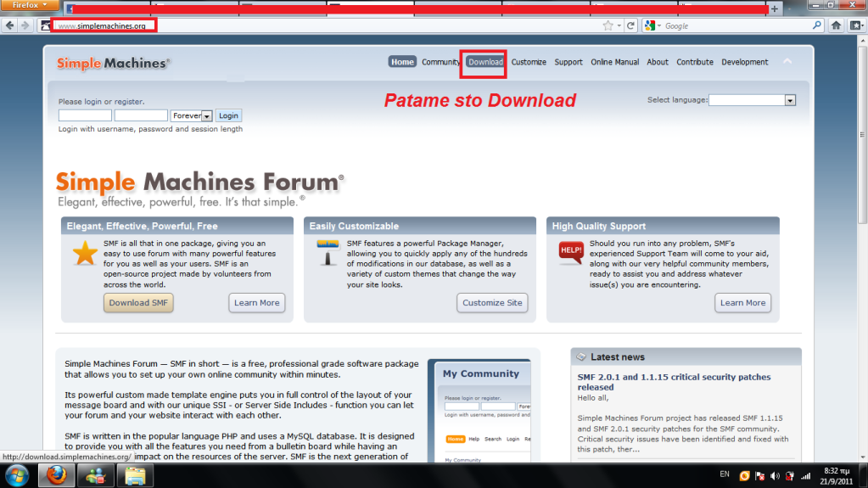
Task: Open the Download menu item
Action: point(485,62)
